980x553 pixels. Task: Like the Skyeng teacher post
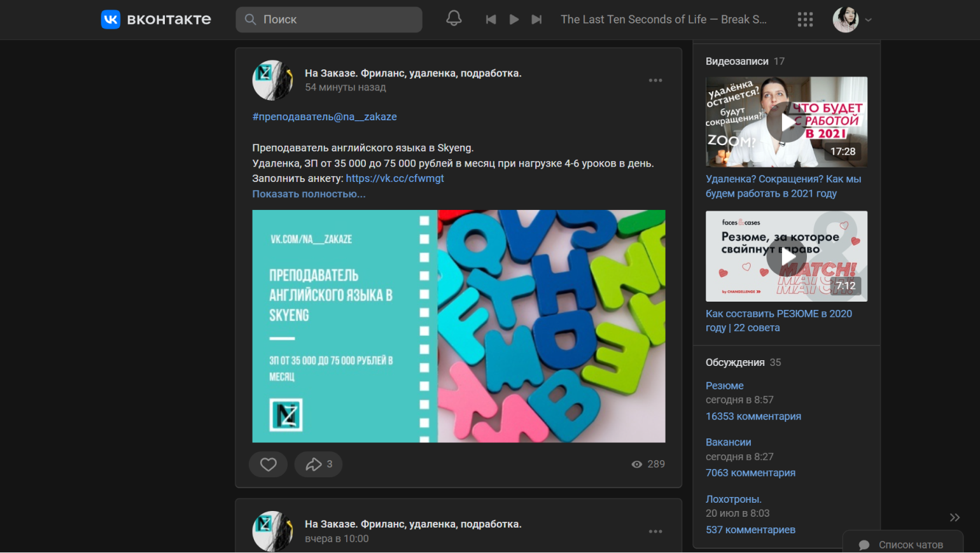click(269, 465)
